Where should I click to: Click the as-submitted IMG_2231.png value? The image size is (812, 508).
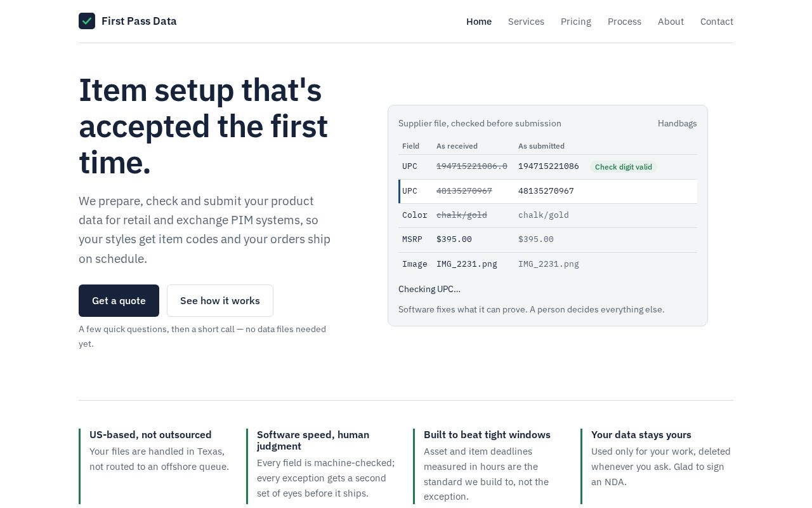549,264
